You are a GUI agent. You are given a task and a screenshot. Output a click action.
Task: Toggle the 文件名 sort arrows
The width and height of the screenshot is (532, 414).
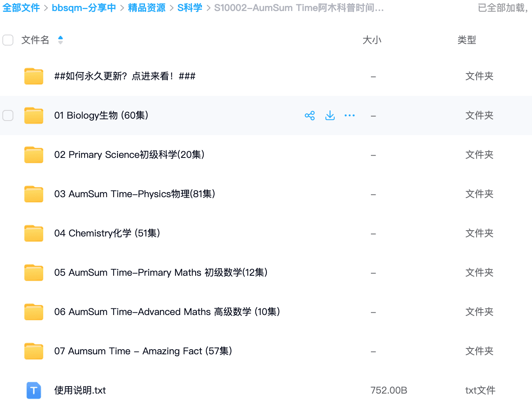click(x=61, y=40)
